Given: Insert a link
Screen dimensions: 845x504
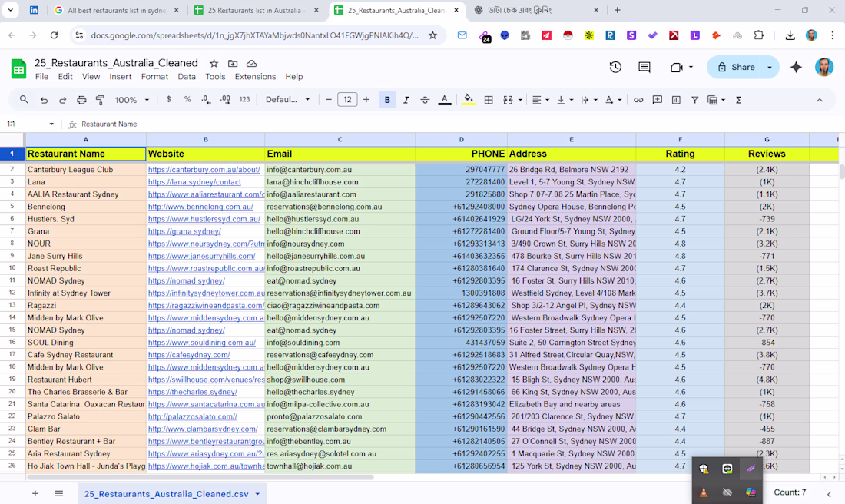Looking at the screenshot, I should [x=638, y=100].
